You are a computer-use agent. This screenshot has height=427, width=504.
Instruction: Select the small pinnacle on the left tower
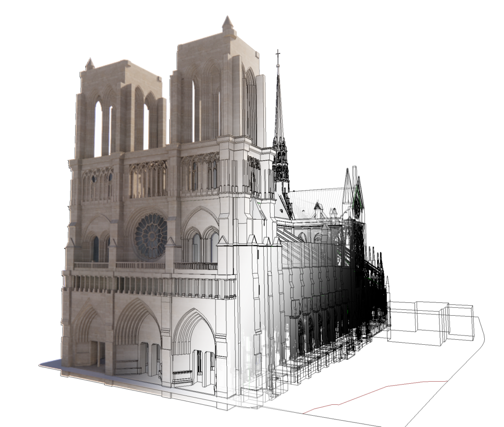pyautogui.click(x=90, y=64)
